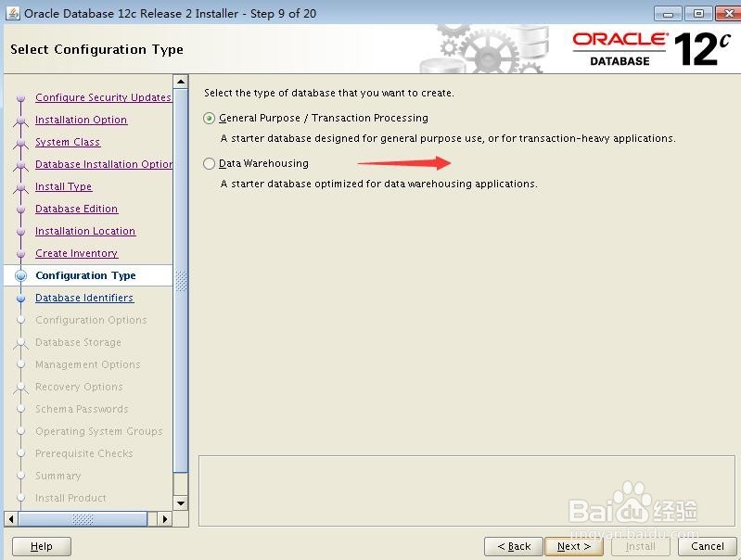Screen dimensions: 741x560
Task: Click the Java icon in title bar
Action: [x=13, y=13]
